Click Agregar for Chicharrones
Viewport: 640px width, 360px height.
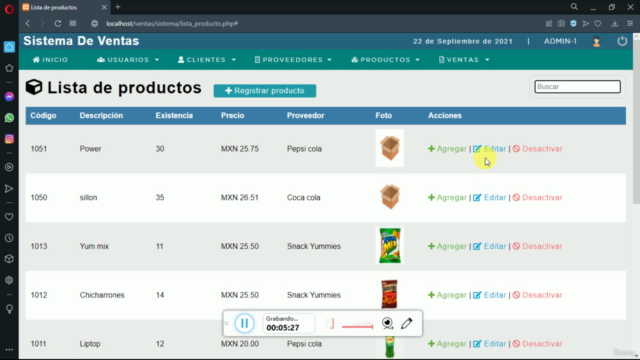point(447,295)
